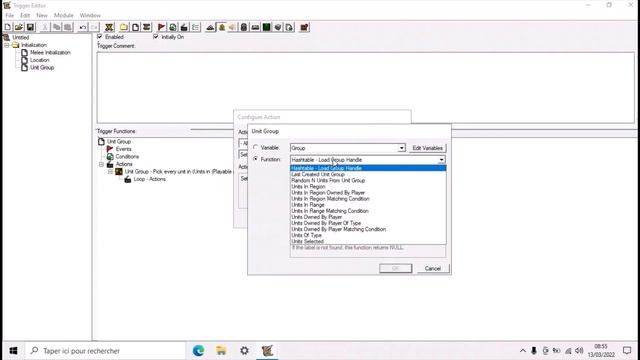The width and height of the screenshot is (640, 360).
Task: Open the Variables editor X icon
Action: pos(109,27)
